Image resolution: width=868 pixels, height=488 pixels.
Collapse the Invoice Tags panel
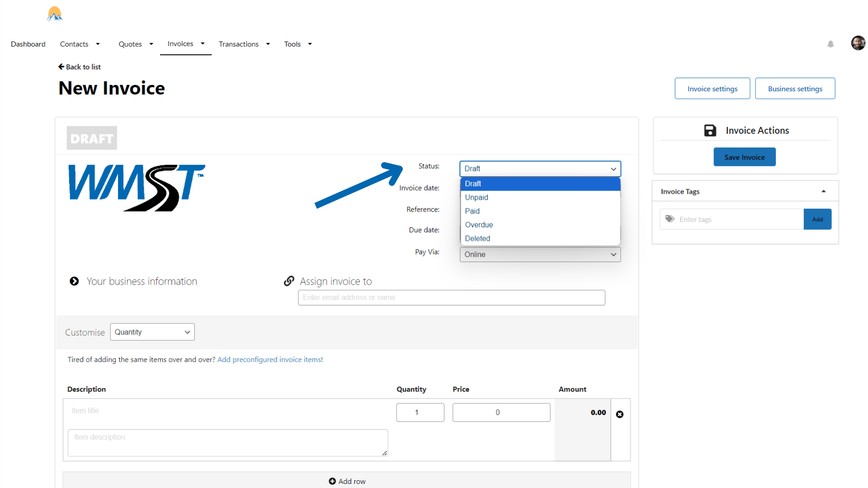[x=823, y=192]
